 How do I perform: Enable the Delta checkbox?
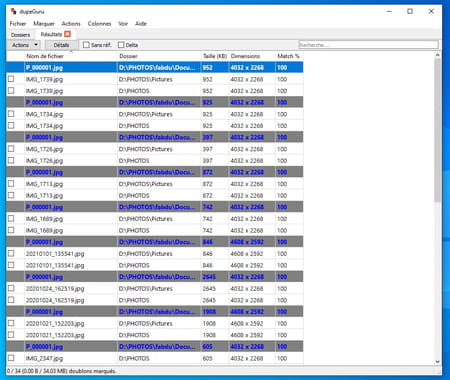pyautogui.click(x=121, y=45)
